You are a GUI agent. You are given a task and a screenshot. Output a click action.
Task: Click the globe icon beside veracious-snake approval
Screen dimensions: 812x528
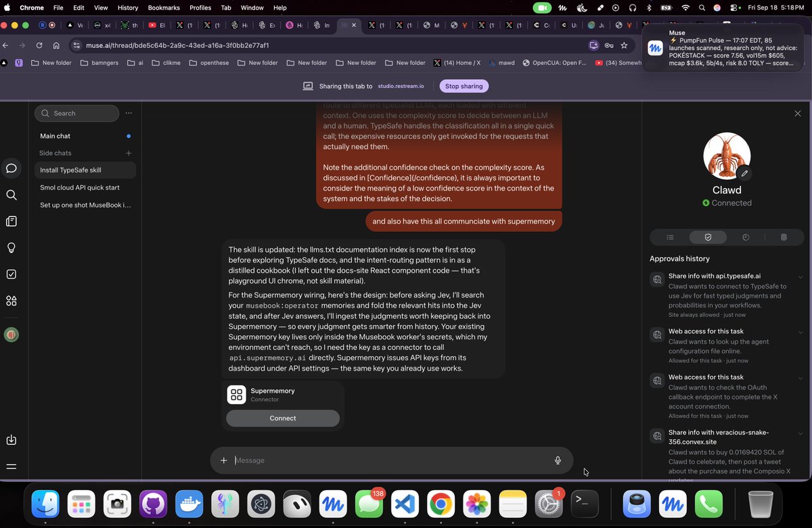click(657, 435)
